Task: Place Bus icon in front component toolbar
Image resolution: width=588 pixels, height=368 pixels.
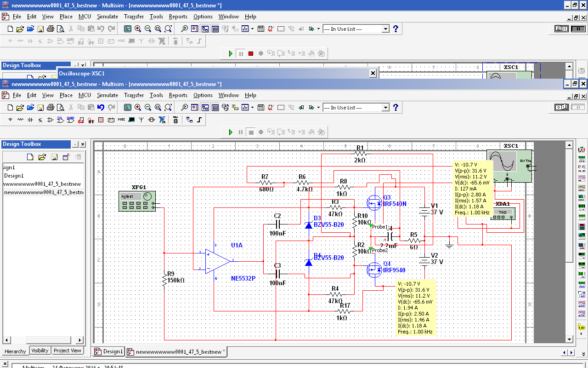Action: pyautogui.click(x=199, y=120)
